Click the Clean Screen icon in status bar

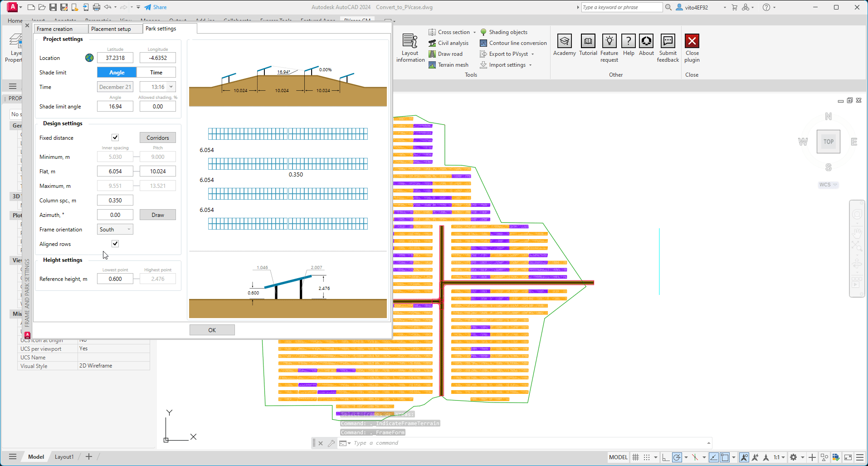click(848, 457)
